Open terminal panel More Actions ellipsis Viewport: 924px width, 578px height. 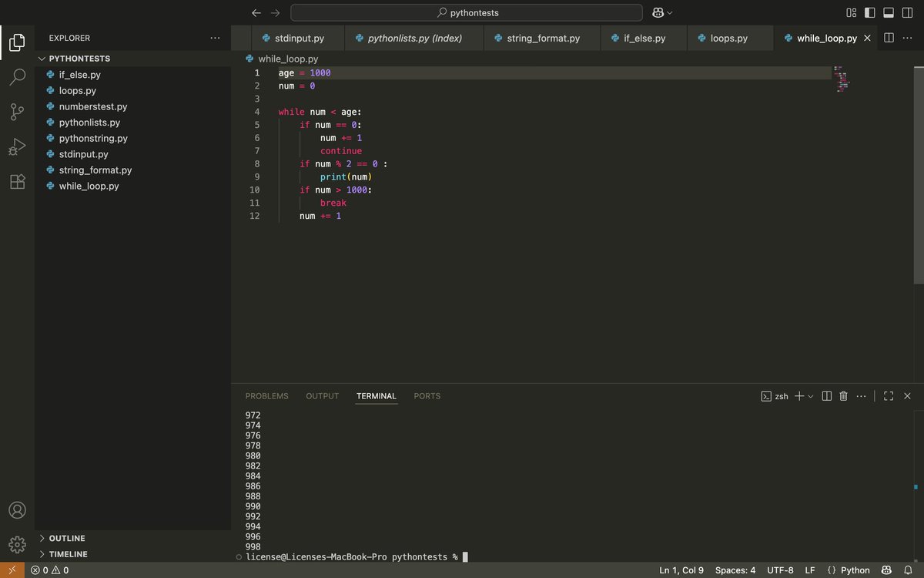click(861, 396)
